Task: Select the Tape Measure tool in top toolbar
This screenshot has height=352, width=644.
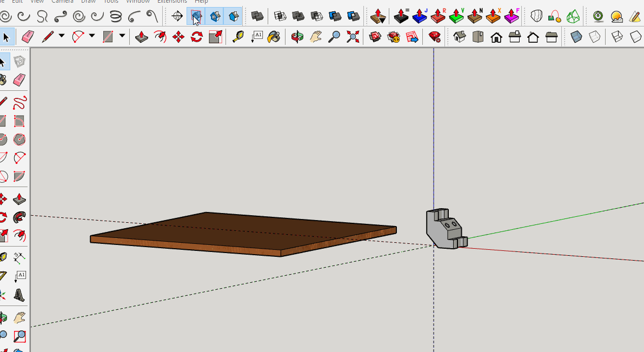Action: point(238,37)
